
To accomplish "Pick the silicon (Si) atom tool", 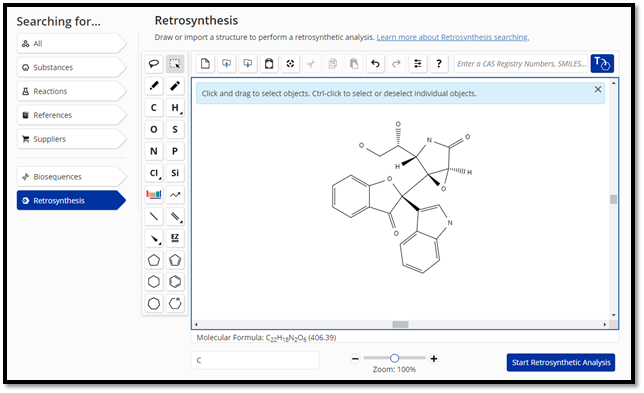I will [x=175, y=173].
